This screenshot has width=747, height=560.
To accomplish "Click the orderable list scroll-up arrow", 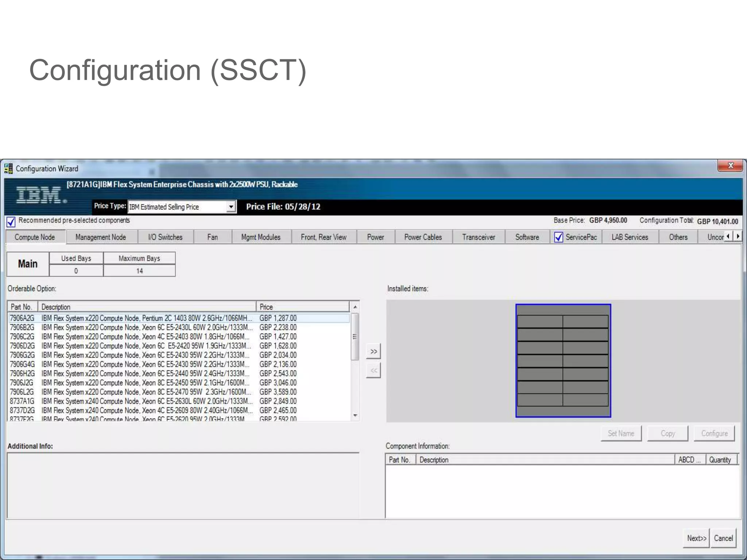I will pos(355,307).
